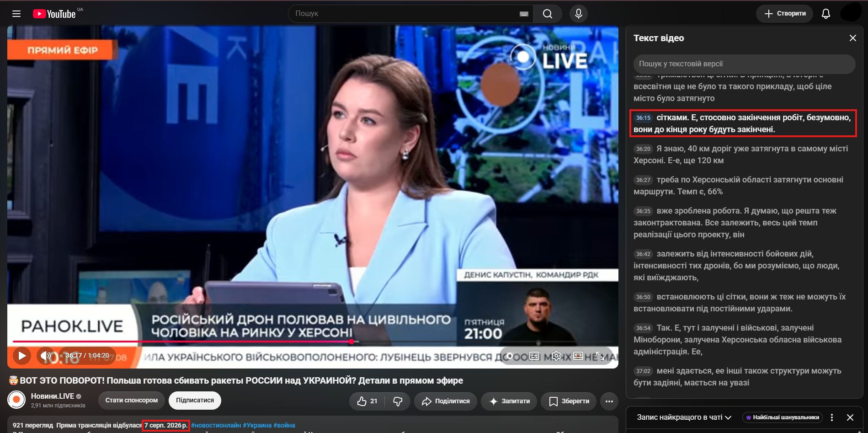Toggle autoplay switch in the player

(x=511, y=356)
